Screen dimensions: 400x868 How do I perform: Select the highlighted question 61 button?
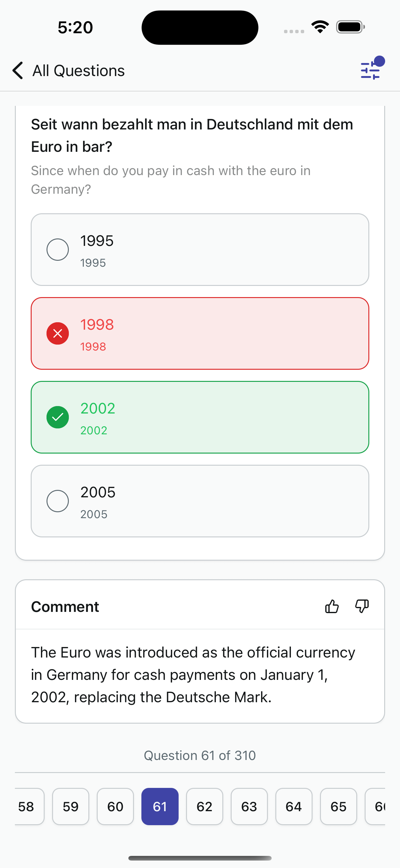point(160,806)
